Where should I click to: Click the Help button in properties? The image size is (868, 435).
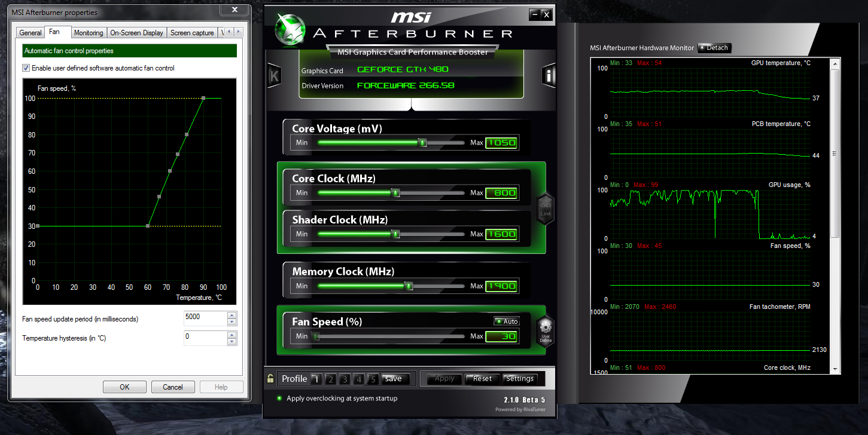pyautogui.click(x=221, y=387)
